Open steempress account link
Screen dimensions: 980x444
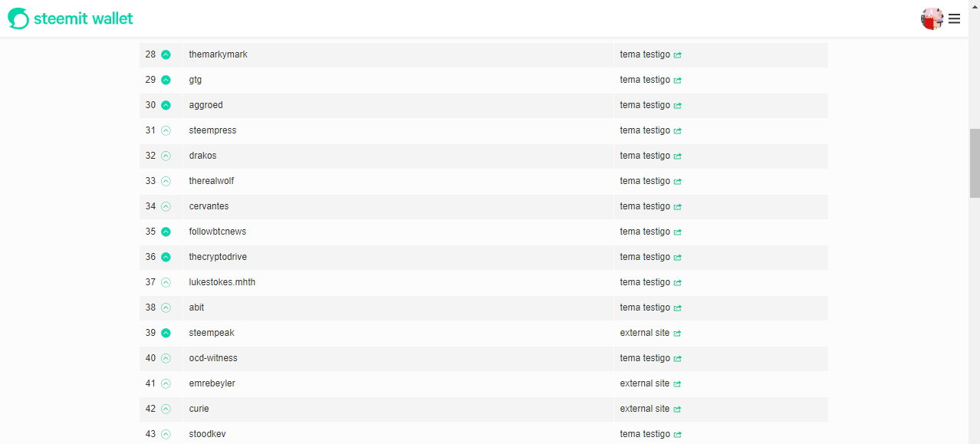coord(212,130)
